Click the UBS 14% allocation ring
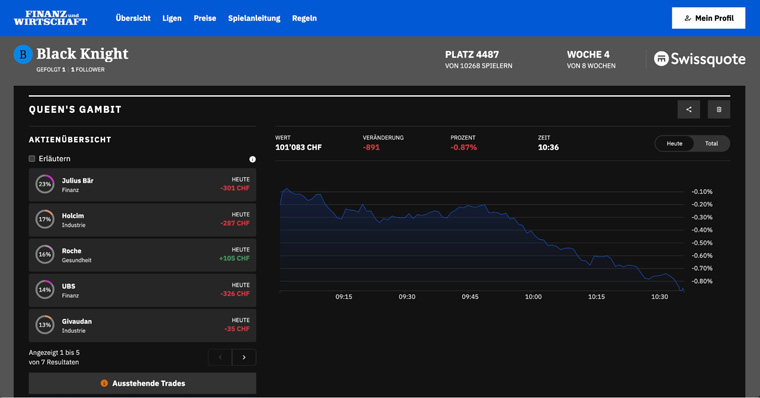The image size is (760, 398). pos(45,289)
